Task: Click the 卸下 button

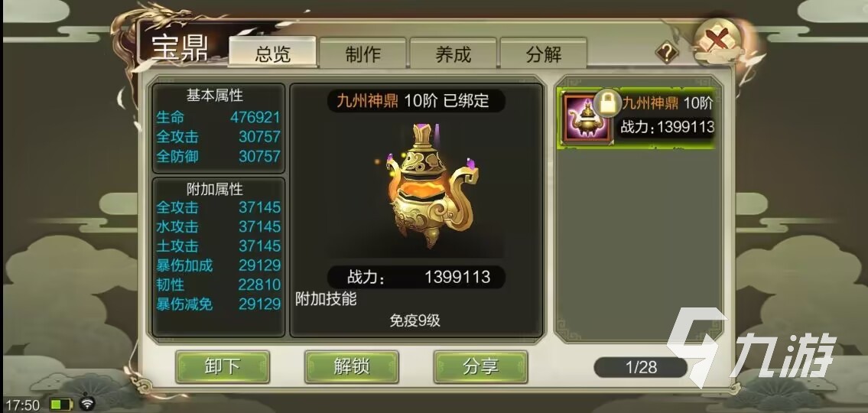Action: [x=223, y=366]
